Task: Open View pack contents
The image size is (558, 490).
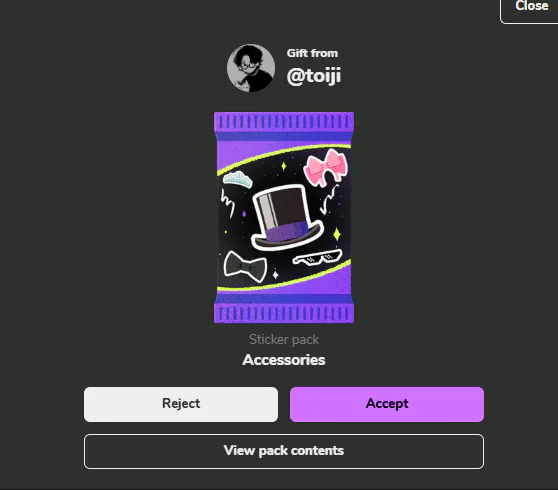Action: (284, 451)
